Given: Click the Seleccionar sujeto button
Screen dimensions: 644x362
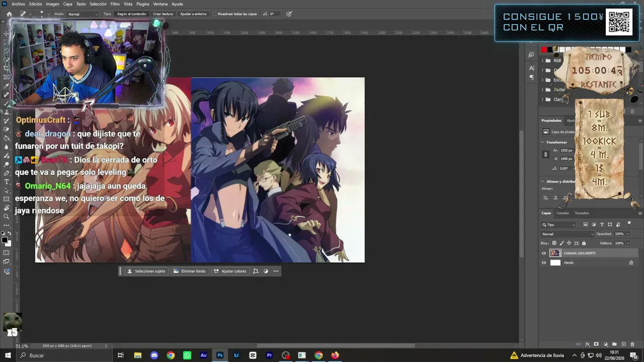Looking at the screenshot, I should pos(146,271).
